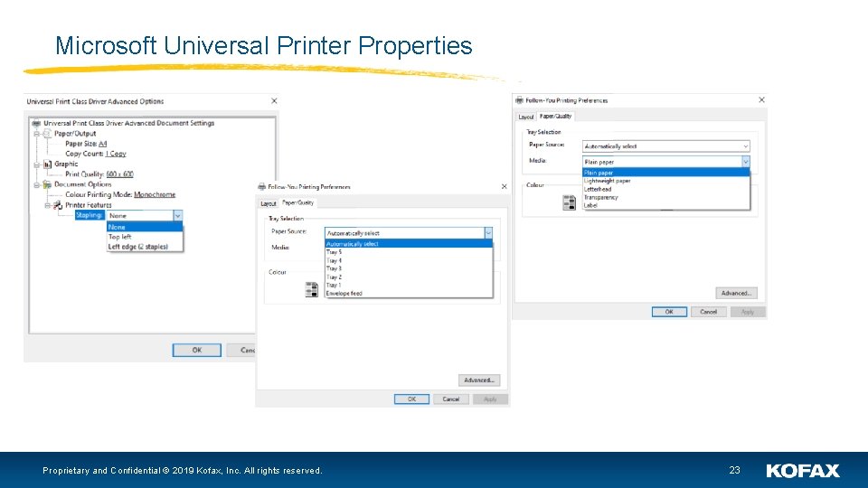This screenshot has width=868, height=488.
Task: Click the Document Options node icon
Action: (x=47, y=184)
